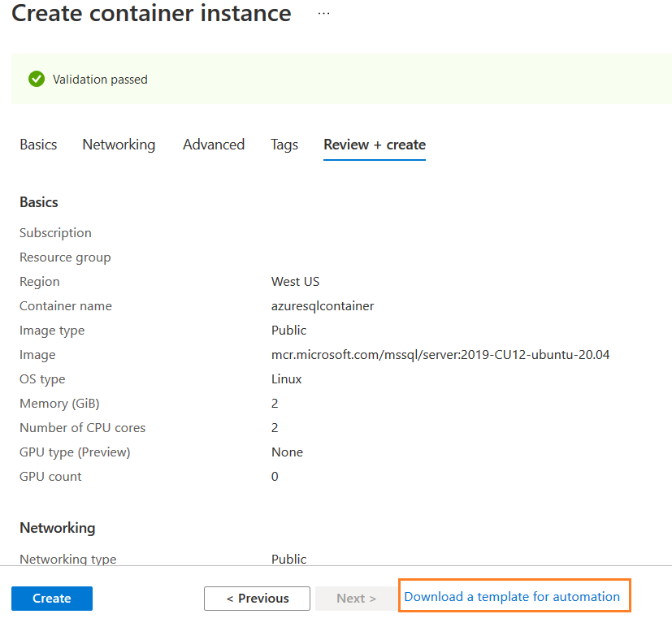Click the Networking section heading
Image resolution: width=672 pixels, height=627 pixels.
pos(57,528)
